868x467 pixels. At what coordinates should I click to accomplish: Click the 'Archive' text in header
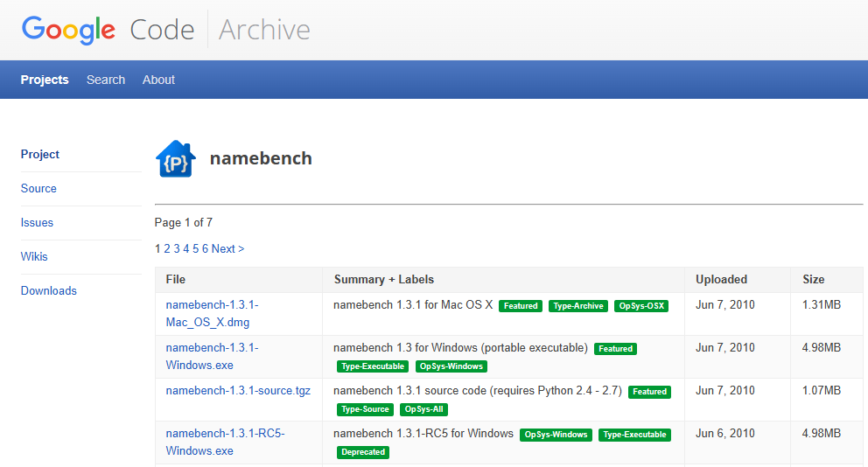pyautogui.click(x=264, y=30)
